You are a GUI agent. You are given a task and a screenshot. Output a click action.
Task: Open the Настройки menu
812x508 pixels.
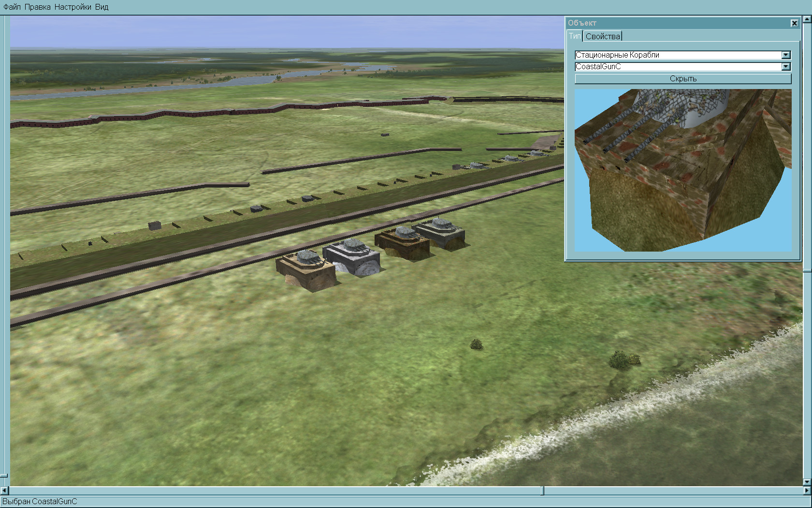point(72,7)
